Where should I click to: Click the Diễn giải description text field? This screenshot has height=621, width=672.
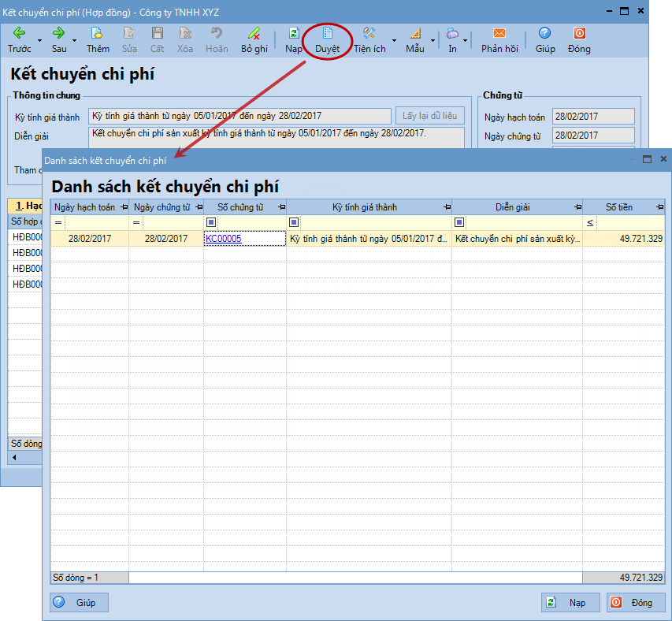click(276, 137)
